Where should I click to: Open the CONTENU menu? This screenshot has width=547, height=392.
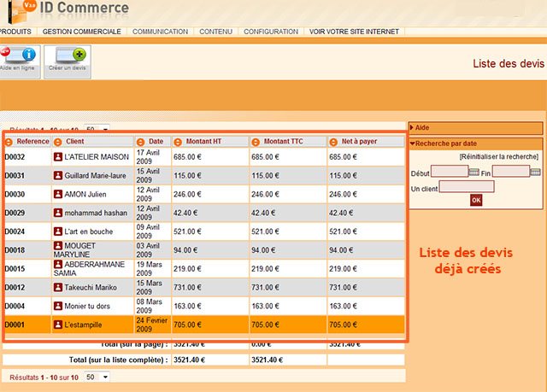(x=215, y=32)
